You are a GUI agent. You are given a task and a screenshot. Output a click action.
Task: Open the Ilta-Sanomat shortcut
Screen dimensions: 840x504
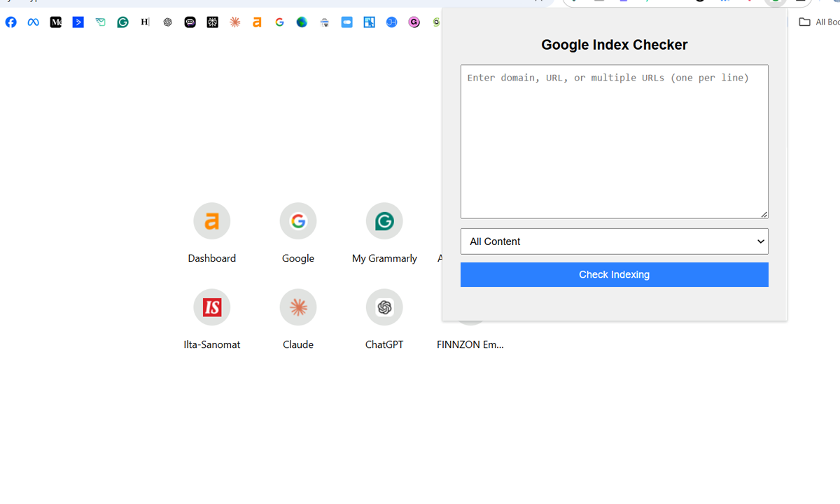[x=211, y=307]
